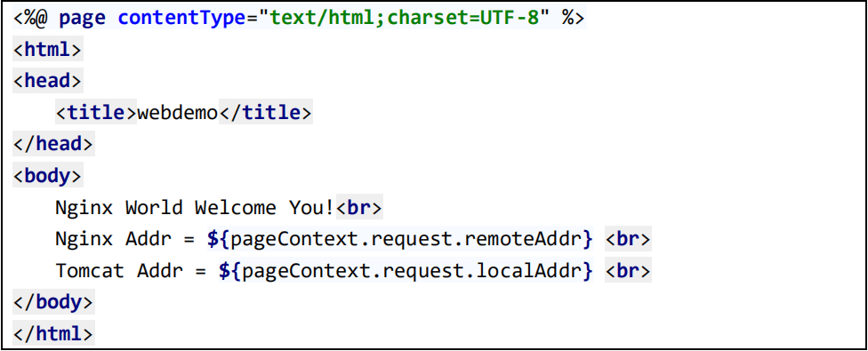This screenshot has width=868, height=351.
Task: Click the webdemo title text
Action: pos(178,113)
